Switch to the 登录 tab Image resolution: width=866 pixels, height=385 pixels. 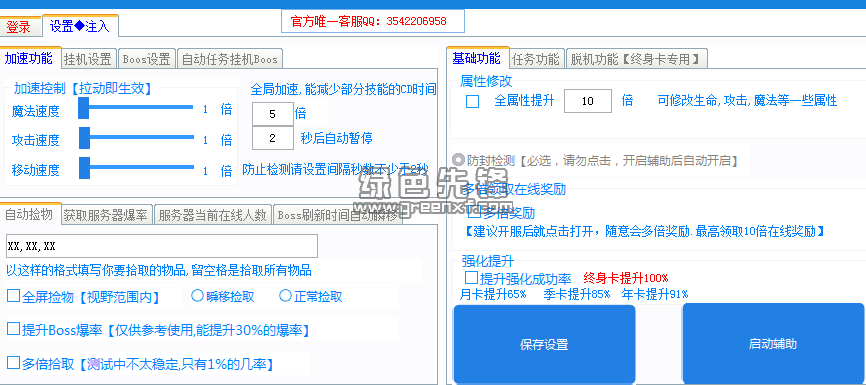point(19,26)
